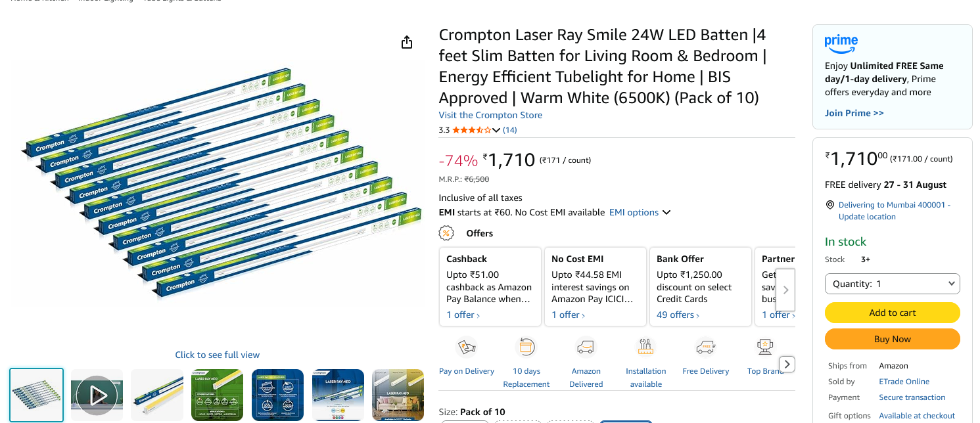The width and height of the screenshot is (980, 423).
Task: Click the share icon above product image
Action: (x=407, y=42)
